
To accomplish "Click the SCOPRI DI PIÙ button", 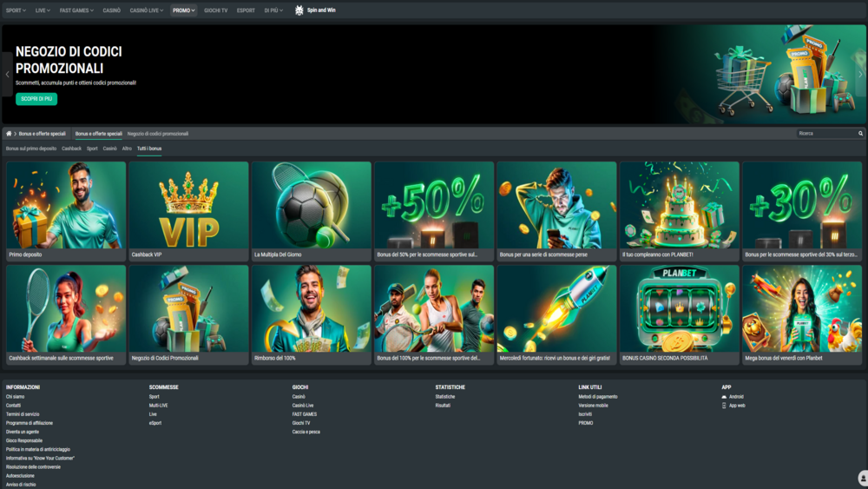I will pos(36,98).
